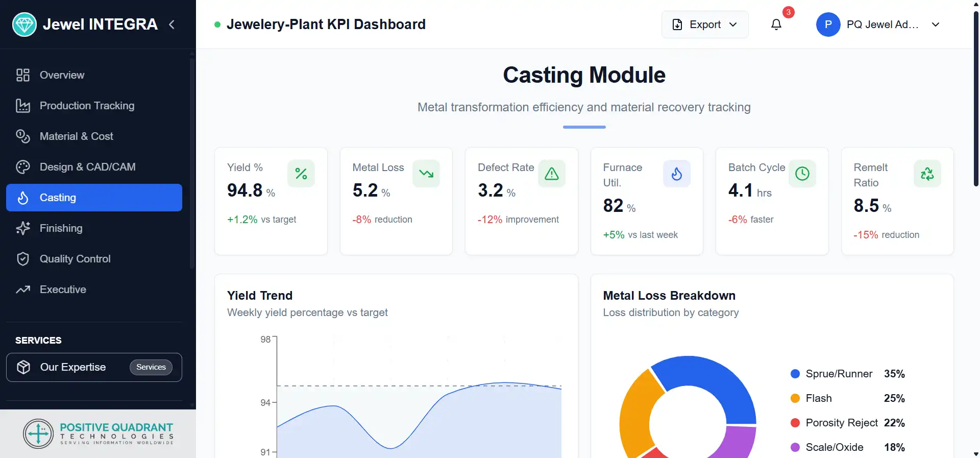The width and height of the screenshot is (980, 458).
Task: Click the Furnace Util flame icon
Action: [x=677, y=174]
